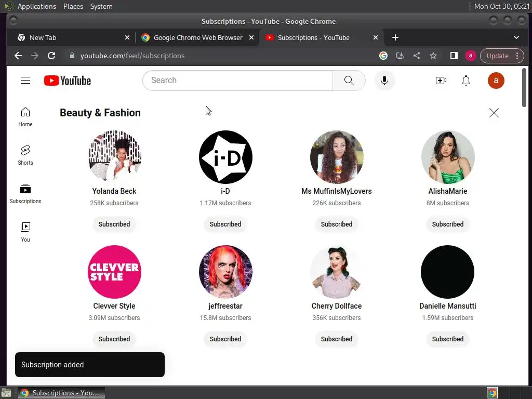Bookmark this page with the star
Image resolution: width=532 pixels, height=399 pixels.
(x=433, y=56)
